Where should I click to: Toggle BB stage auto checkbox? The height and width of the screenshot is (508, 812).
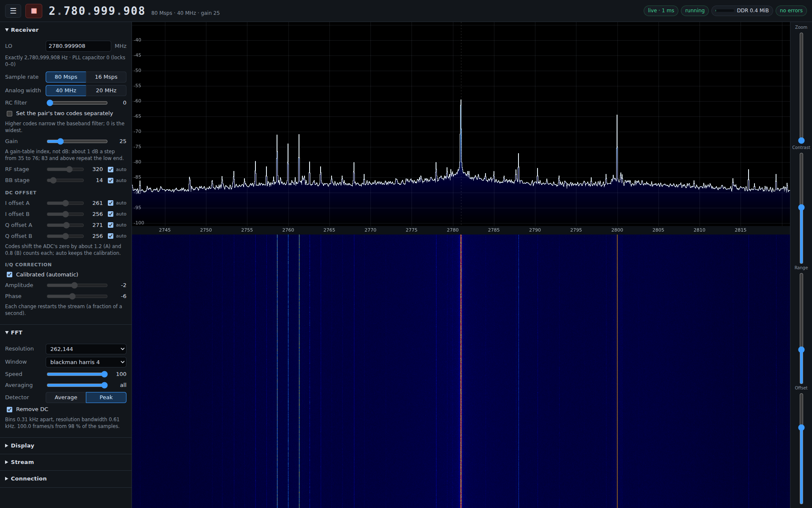(x=110, y=180)
